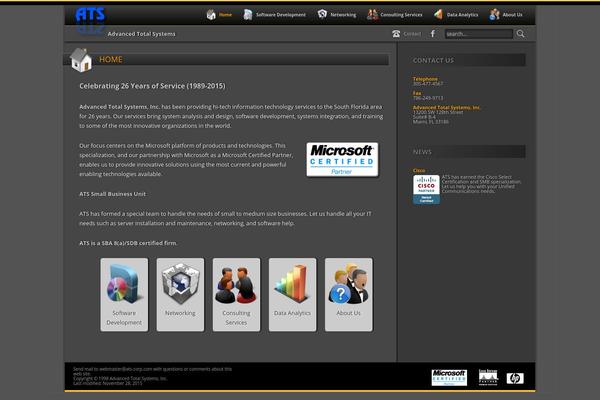This screenshot has width=600, height=400.
Task: Select the Home menu item
Action: [225, 15]
